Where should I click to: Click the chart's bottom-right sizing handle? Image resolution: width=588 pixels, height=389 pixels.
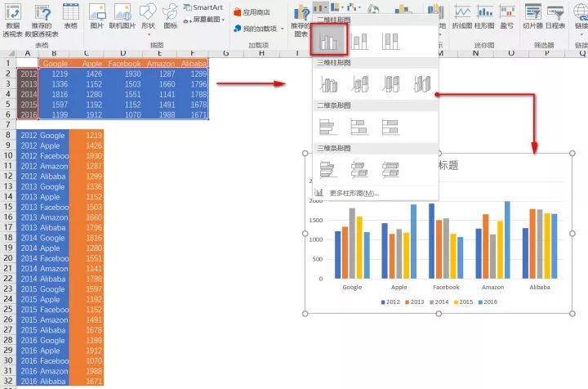(572, 313)
